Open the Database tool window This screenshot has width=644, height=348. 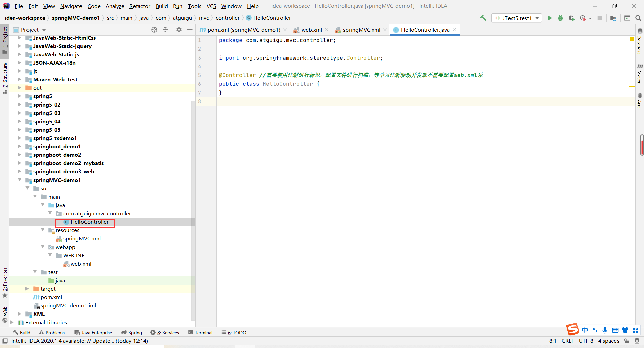(640, 42)
